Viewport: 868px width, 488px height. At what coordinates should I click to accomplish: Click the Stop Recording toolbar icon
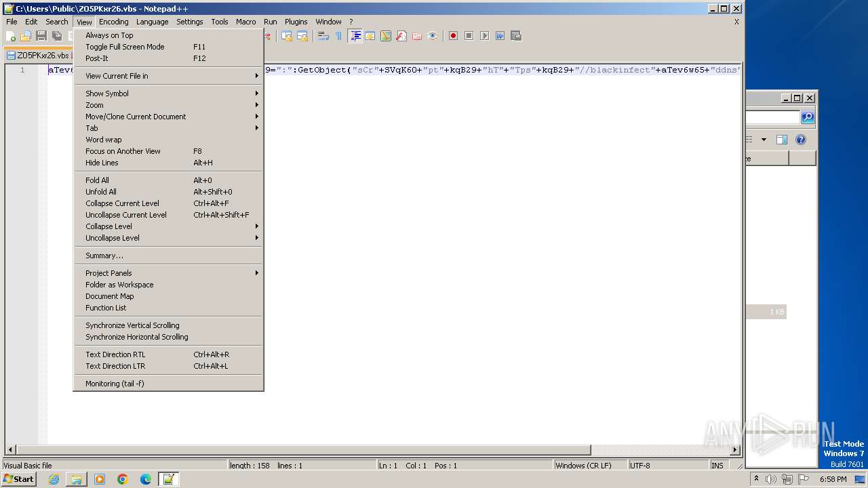click(469, 36)
